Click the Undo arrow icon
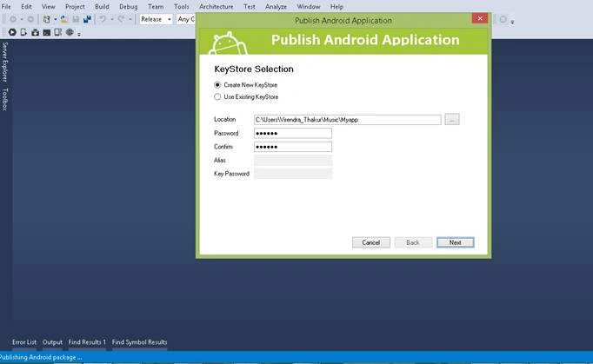 [x=103, y=19]
